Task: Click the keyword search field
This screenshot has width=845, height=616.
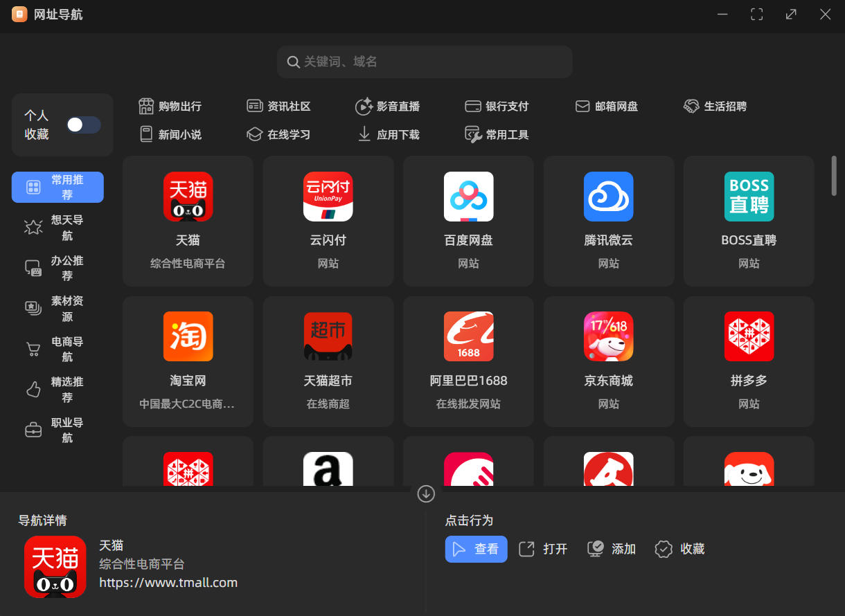Action: click(425, 62)
